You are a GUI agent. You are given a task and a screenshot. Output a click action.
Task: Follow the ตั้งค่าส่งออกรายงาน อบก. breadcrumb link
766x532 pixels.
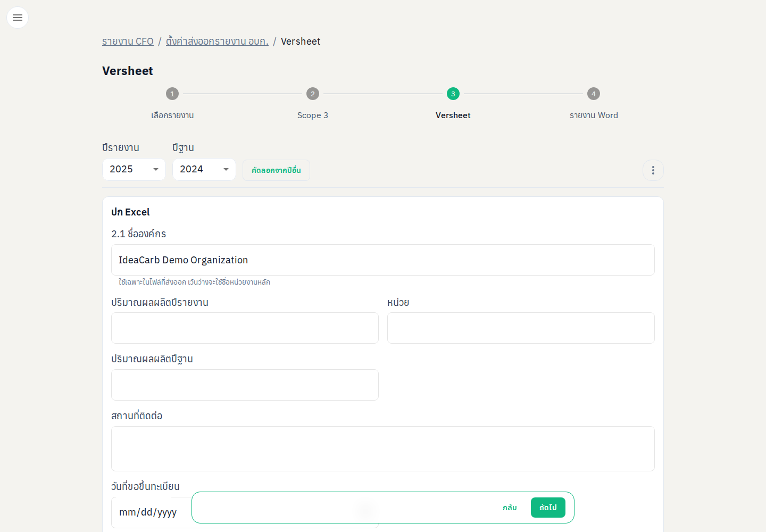coord(217,41)
